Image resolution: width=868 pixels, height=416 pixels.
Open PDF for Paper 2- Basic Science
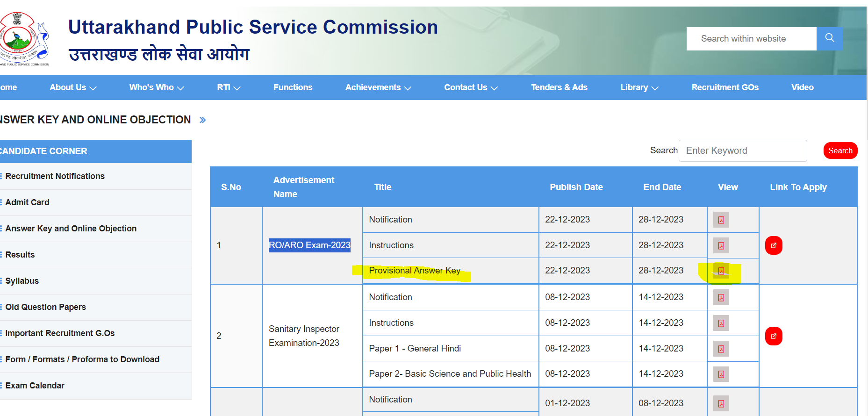click(x=721, y=374)
